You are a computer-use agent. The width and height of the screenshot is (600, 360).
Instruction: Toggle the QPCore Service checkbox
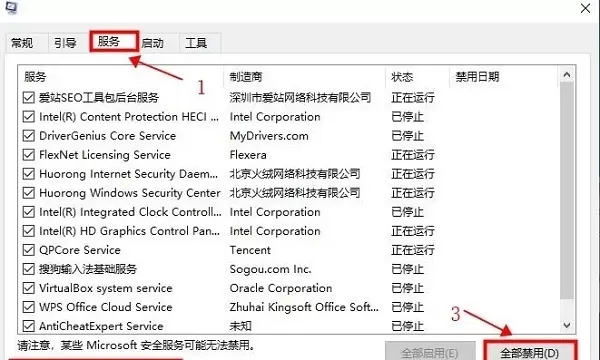[x=29, y=250]
